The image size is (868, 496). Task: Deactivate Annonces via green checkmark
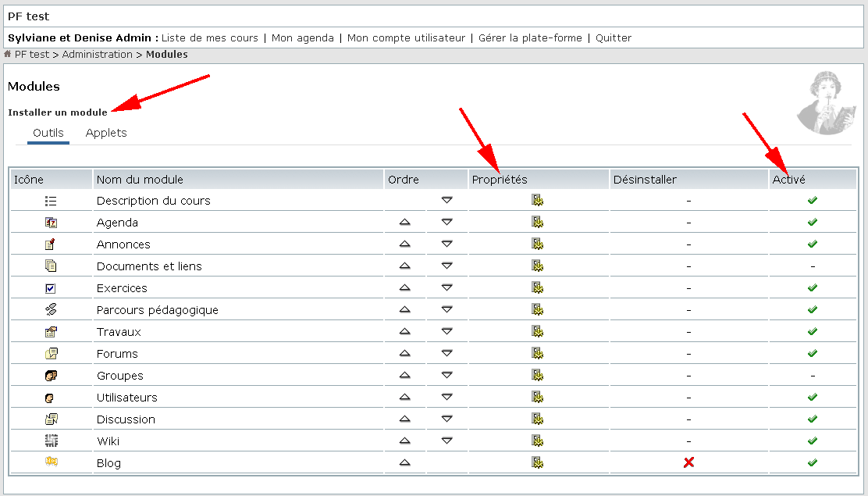pyautogui.click(x=812, y=244)
